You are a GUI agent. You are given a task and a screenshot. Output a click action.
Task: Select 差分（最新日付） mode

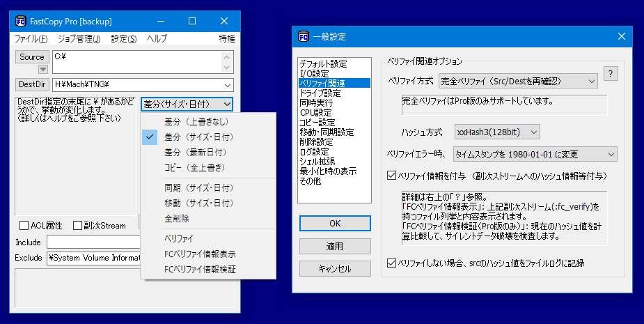tap(208, 152)
